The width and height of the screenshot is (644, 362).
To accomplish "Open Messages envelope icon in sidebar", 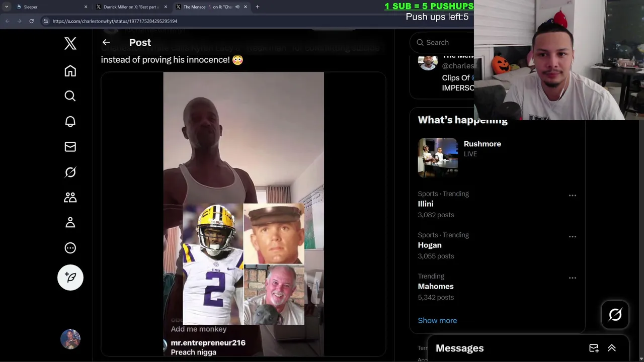I will (70, 147).
